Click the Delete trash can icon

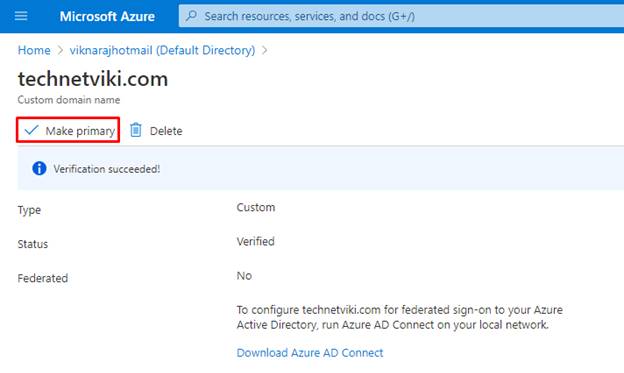(x=136, y=130)
